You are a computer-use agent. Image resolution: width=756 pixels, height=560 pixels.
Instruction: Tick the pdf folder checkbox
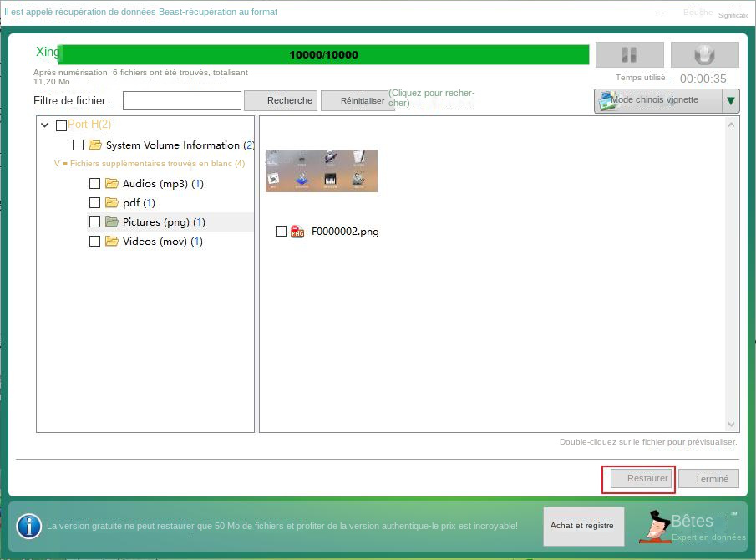[x=95, y=202]
